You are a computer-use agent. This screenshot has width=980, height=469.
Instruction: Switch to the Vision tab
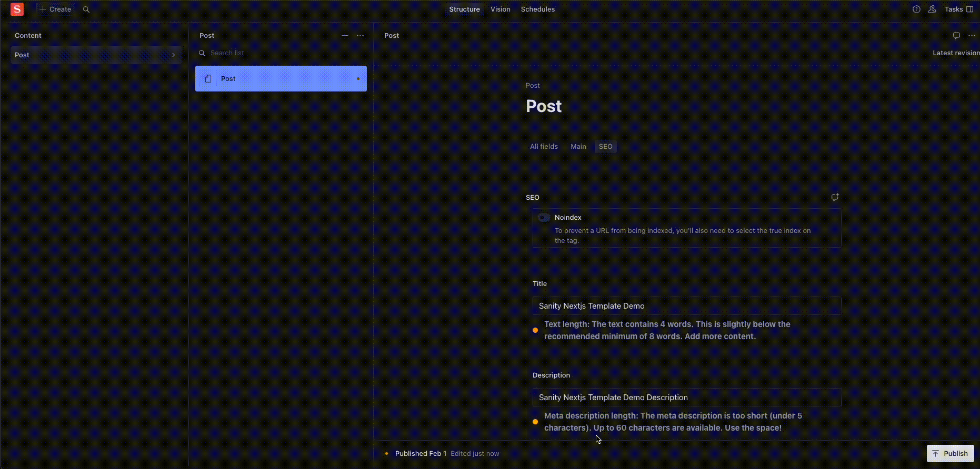click(500, 9)
